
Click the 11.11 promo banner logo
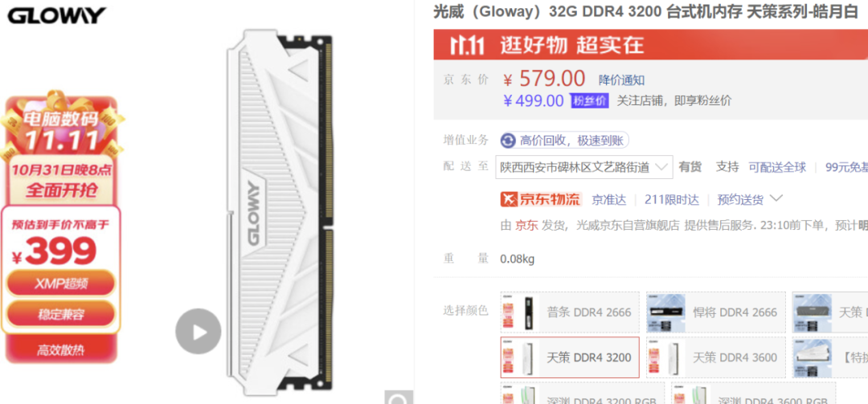(467, 46)
